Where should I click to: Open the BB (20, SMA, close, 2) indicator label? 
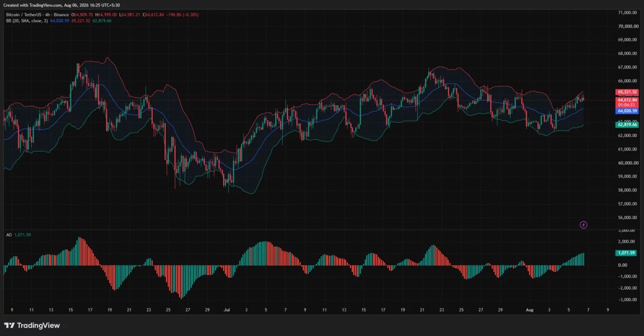click(27, 21)
